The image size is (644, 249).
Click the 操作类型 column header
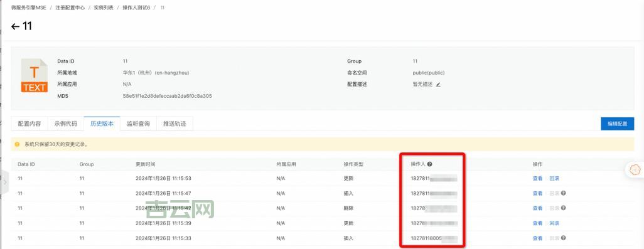(x=353, y=164)
